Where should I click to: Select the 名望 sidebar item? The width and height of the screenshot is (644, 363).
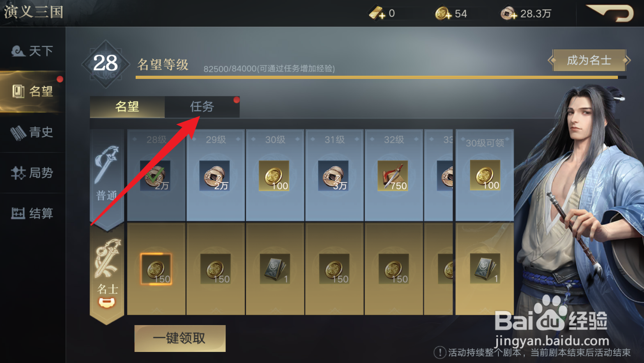[x=33, y=91]
